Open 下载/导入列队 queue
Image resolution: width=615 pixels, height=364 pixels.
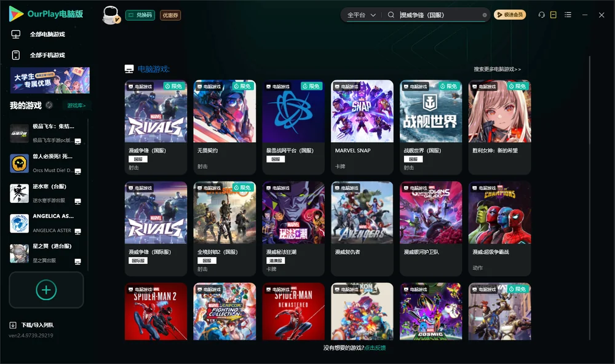tap(38, 325)
